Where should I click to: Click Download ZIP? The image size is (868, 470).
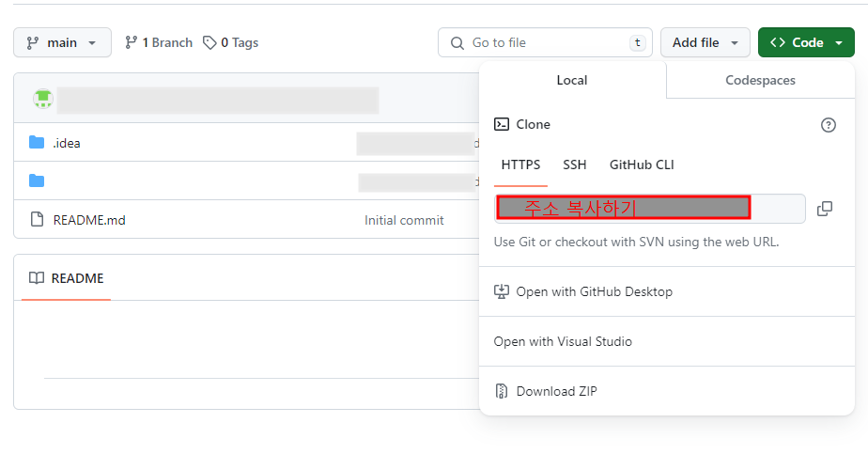tap(667, 391)
